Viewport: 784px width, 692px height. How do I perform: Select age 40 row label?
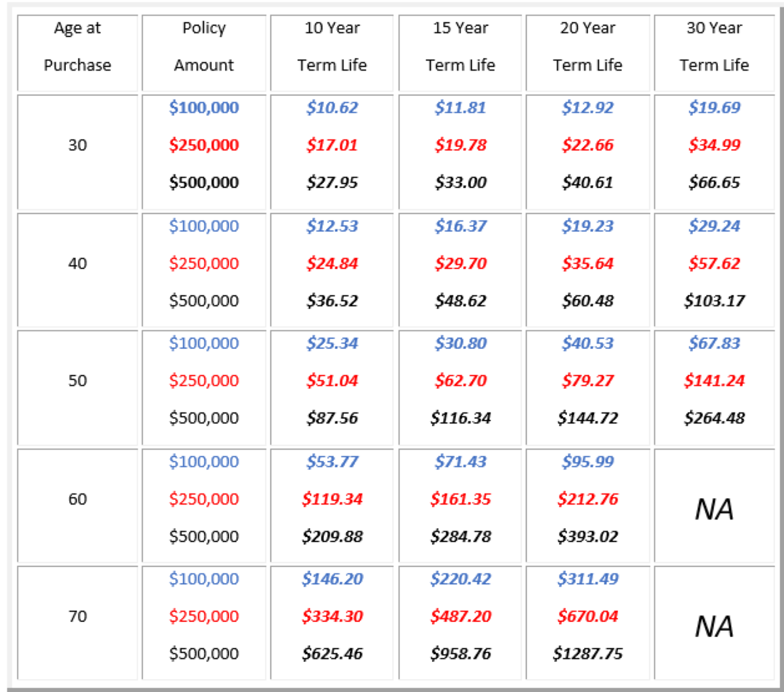77,263
